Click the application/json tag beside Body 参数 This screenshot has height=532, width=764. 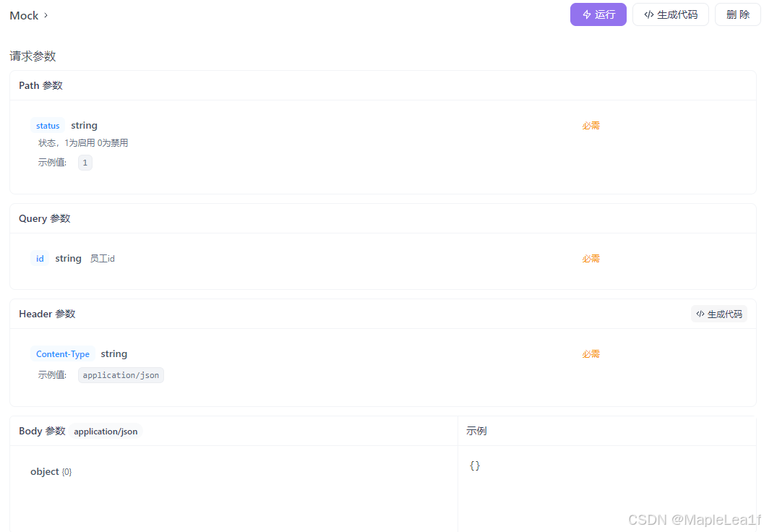coord(106,431)
